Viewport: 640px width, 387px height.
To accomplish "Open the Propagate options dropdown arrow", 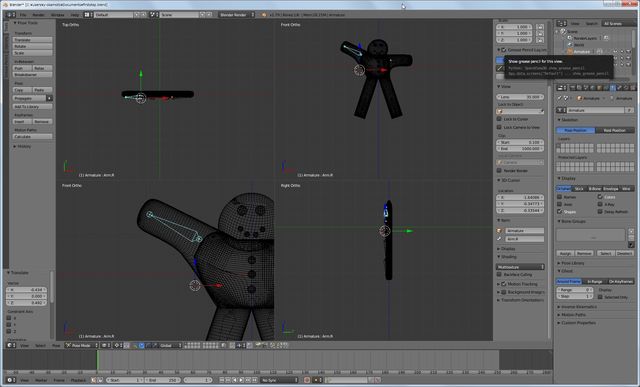I will pos(49,98).
